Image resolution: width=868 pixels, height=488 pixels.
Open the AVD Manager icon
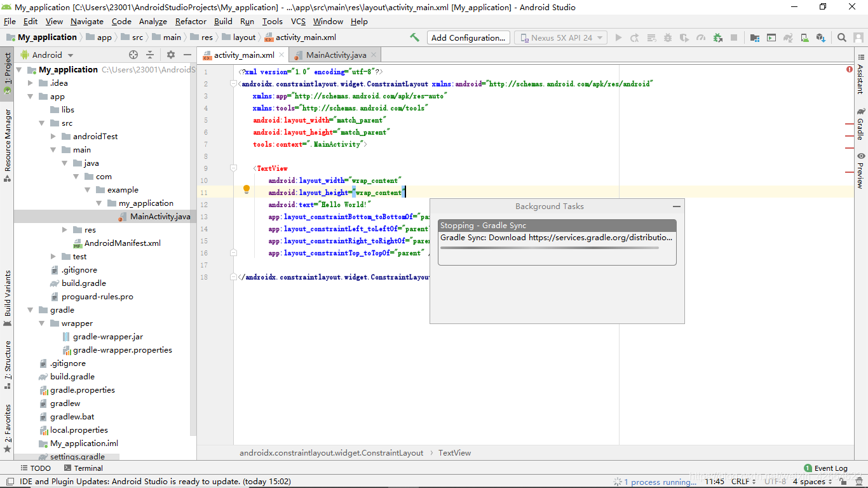point(804,37)
